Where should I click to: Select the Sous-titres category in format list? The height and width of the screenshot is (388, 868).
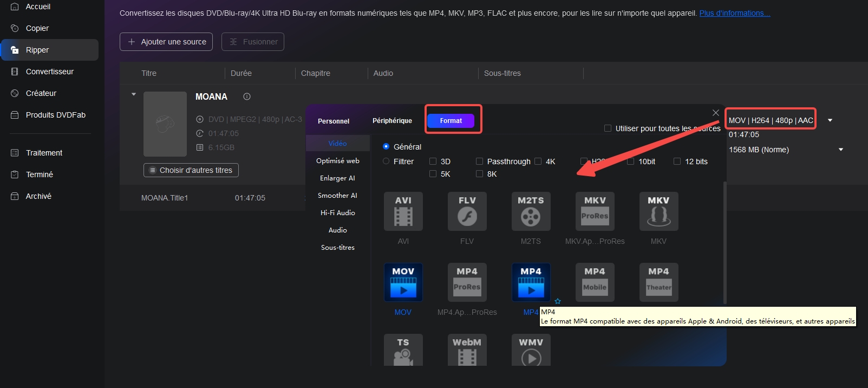coord(338,247)
